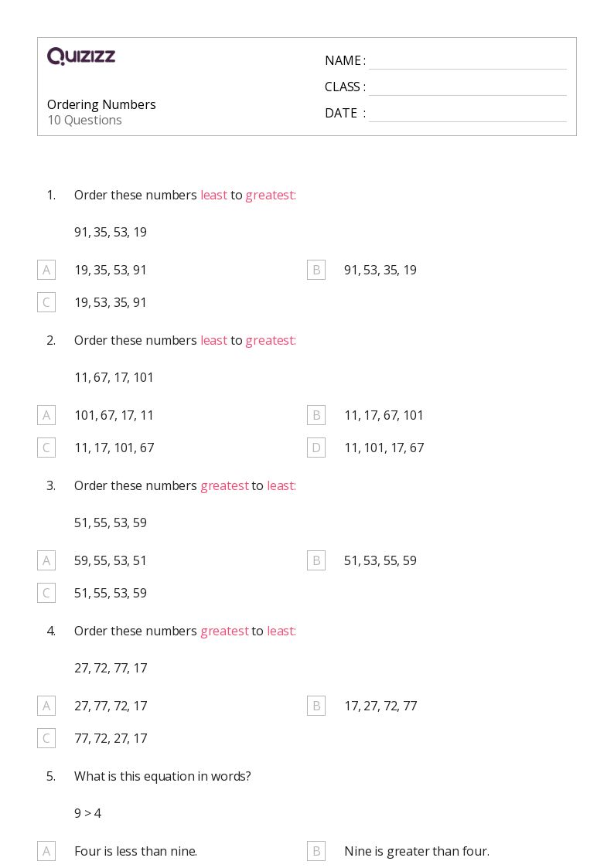Tick box C beside 11, 17, 101, 67
Viewport: 614px width, 868px height.
click(x=46, y=448)
